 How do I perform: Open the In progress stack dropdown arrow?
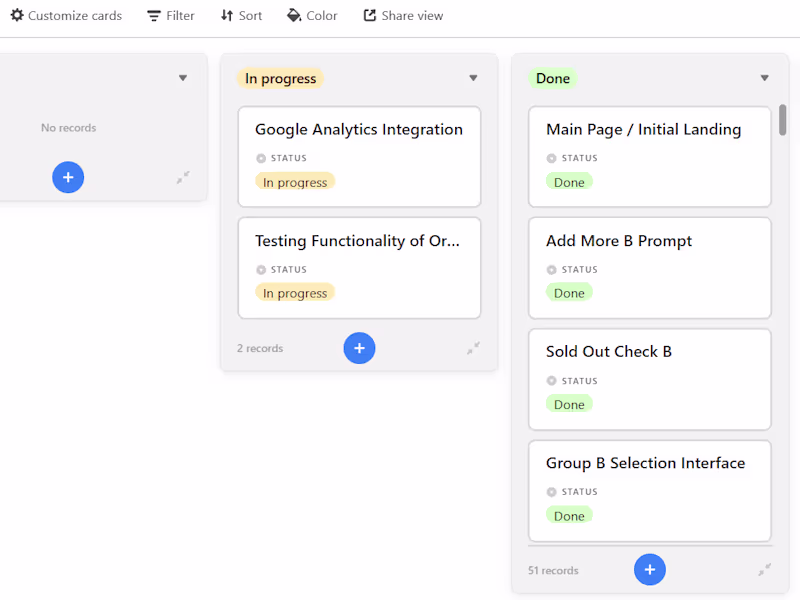tap(473, 78)
